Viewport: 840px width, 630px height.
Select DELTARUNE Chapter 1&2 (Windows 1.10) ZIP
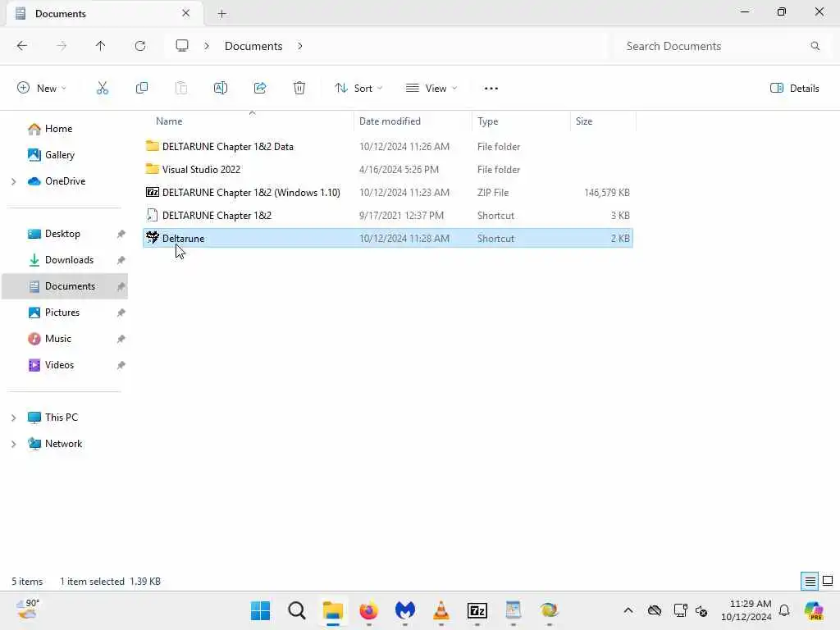(x=388, y=192)
